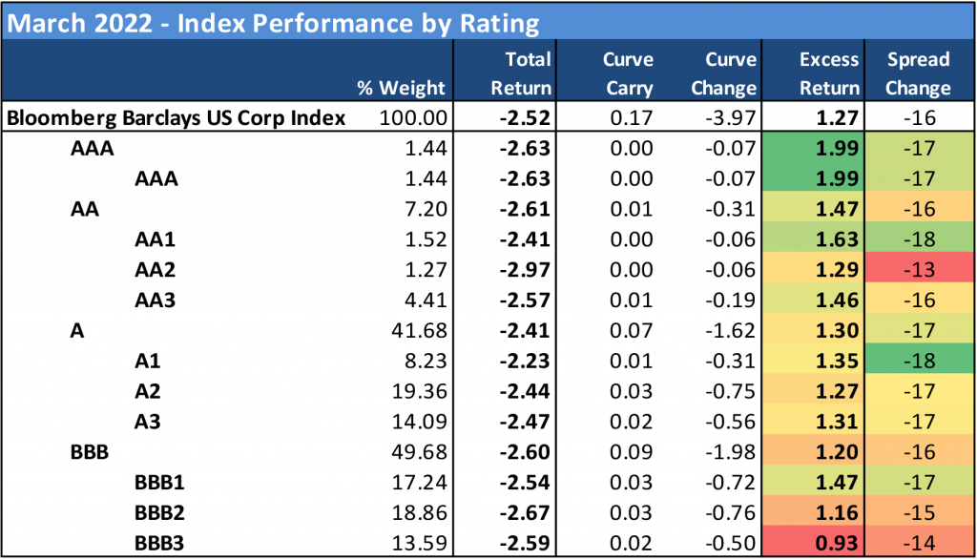The width and height of the screenshot is (977, 560).
Task: Select the AA1 rating row label
Action: coord(156,237)
